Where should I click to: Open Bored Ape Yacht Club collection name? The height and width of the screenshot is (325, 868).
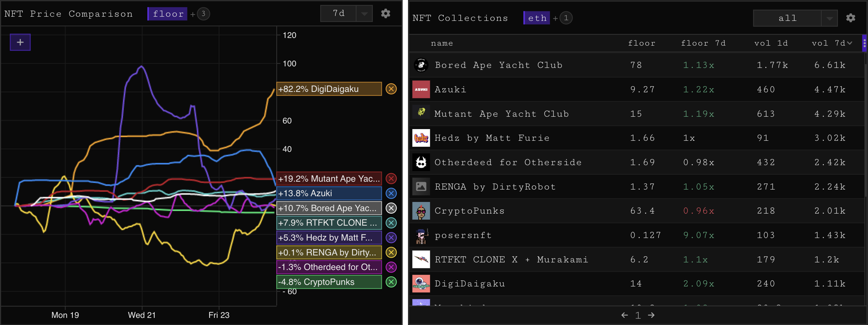(499, 65)
